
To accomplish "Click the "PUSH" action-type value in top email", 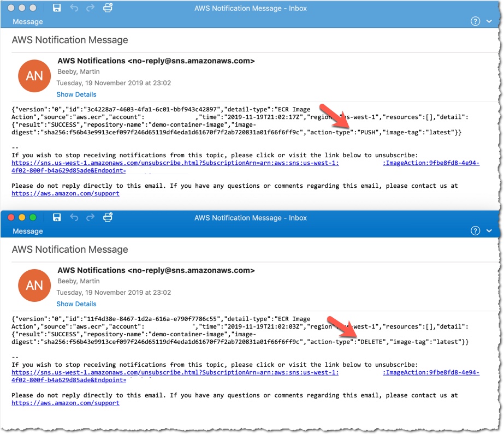I will (x=368, y=132).
